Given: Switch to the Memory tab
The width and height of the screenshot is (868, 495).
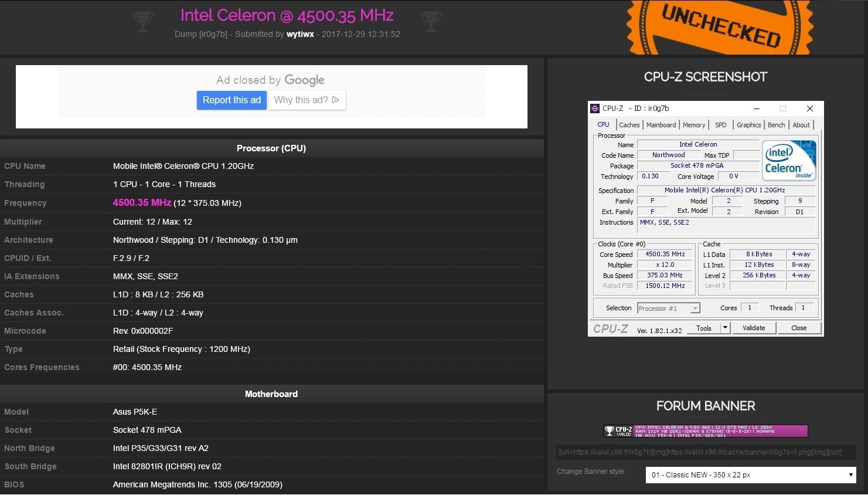Looking at the screenshot, I should (694, 125).
